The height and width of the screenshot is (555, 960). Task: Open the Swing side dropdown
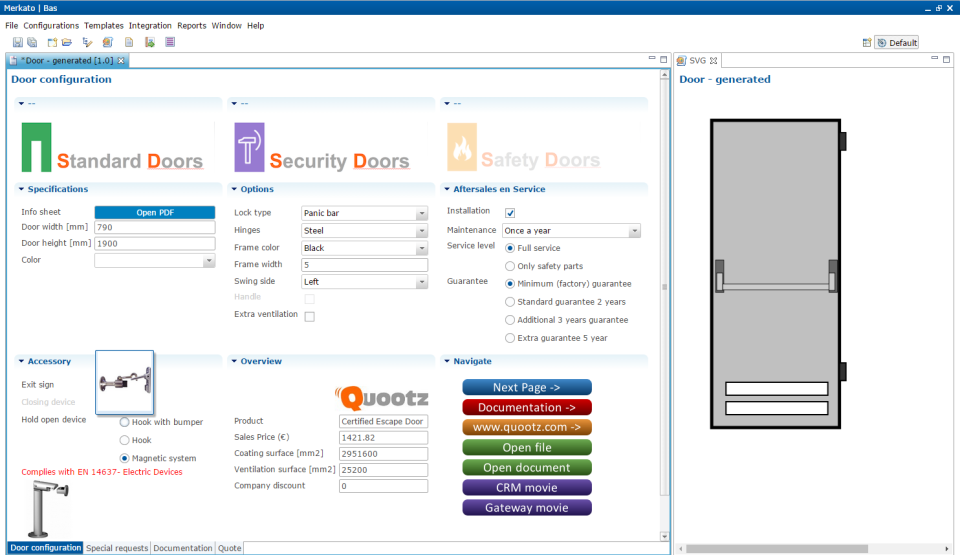click(422, 282)
